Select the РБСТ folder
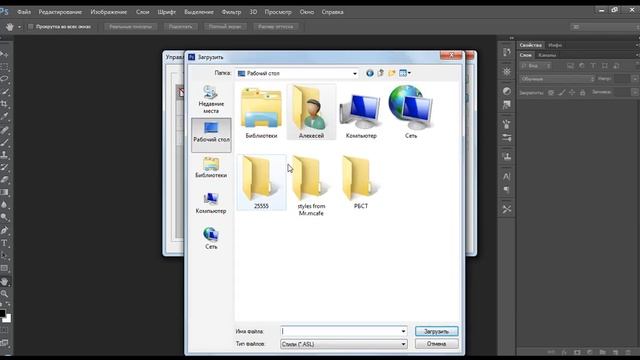Image resolution: width=640 pixels, height=360 pixels. pos(361,182)
